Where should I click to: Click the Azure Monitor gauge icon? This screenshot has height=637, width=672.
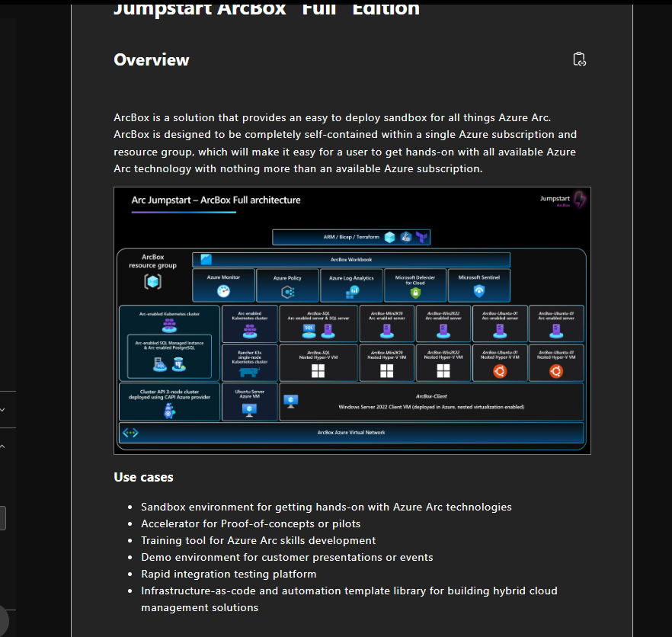click(223, 291)
